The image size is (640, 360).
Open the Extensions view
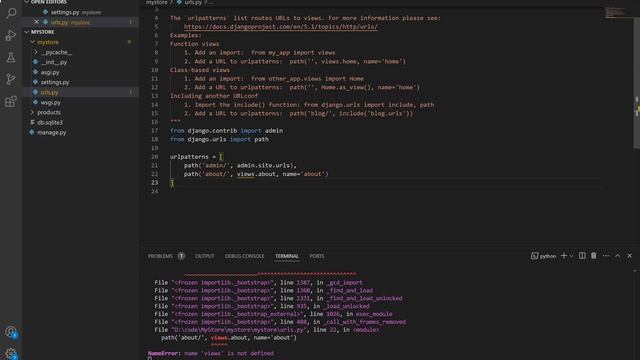[x=11, y=101]
